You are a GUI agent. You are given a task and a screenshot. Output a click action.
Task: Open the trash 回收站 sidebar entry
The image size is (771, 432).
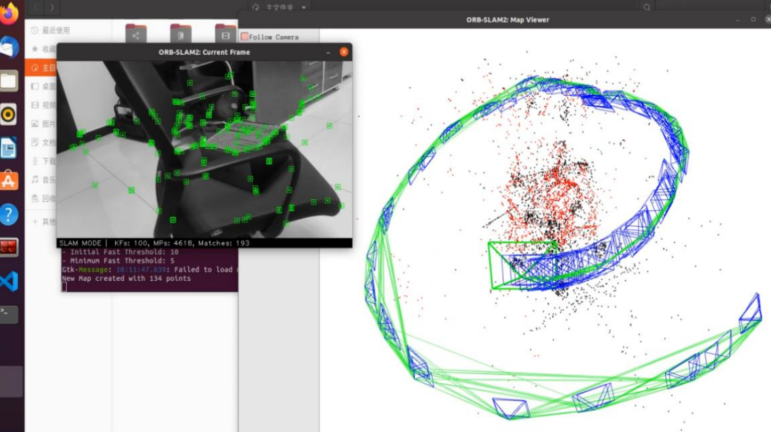pyautogui.click(x=44, y=199)
